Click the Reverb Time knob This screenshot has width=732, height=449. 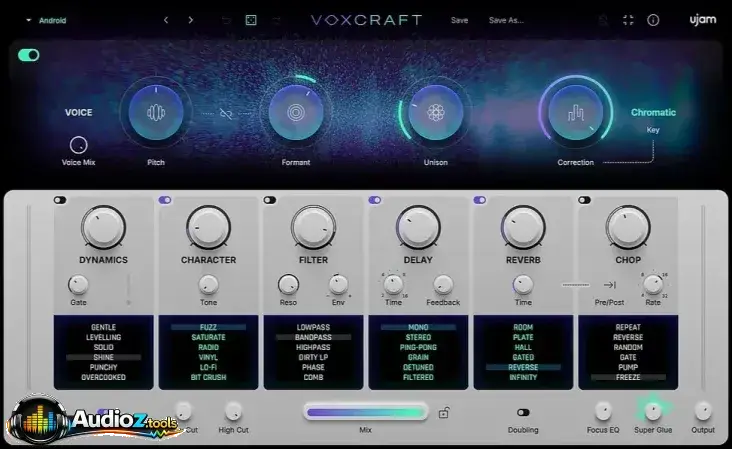(x=523, y=285)
